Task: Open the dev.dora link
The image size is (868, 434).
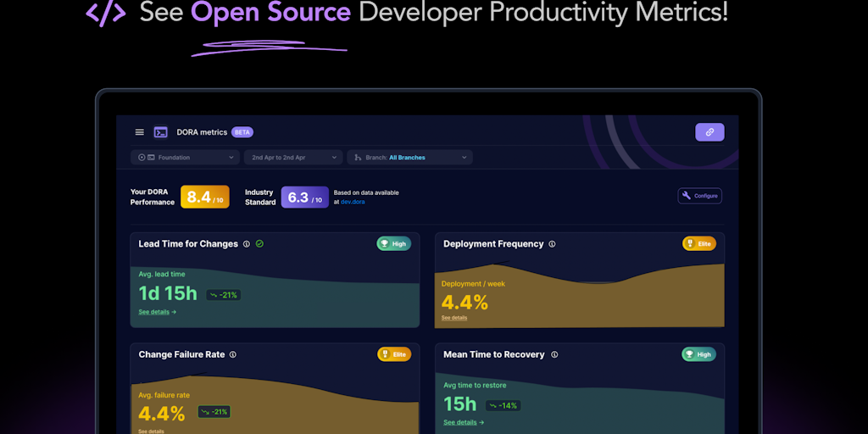Action: coord(353,202)
